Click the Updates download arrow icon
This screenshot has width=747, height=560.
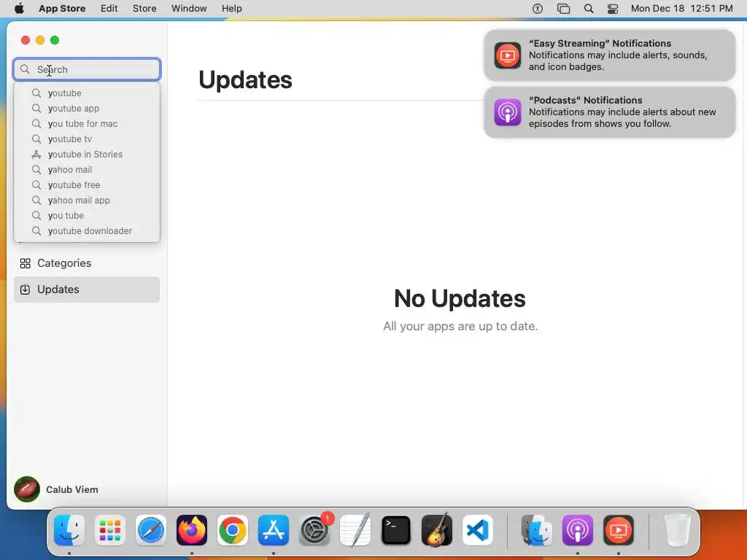pos(26,289)
